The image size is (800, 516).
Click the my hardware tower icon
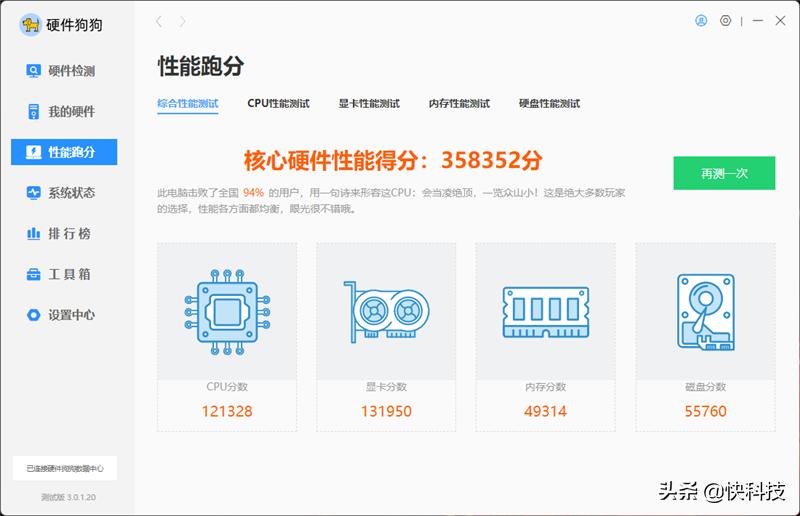pyautogui.click(x=33, y=111)
